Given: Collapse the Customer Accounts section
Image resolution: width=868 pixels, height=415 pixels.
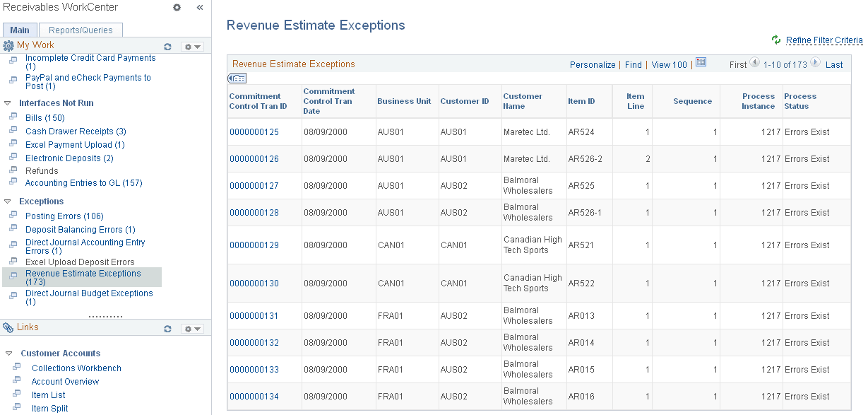Looking at the screenshot, I should (7, 353).
